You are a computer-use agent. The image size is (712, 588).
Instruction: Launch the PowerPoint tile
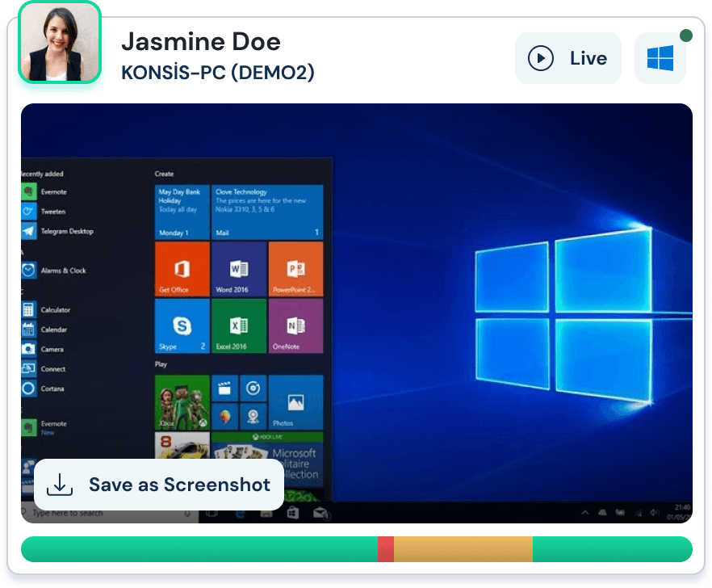point(295,268)
